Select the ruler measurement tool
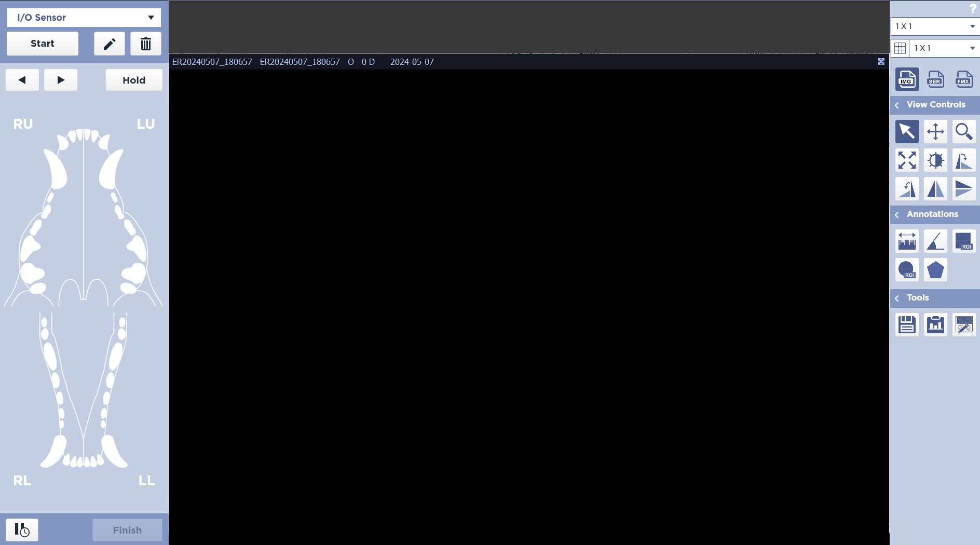The height and width of the screenshot is (545, 980). pyautogui.click(x=907, y=241)
